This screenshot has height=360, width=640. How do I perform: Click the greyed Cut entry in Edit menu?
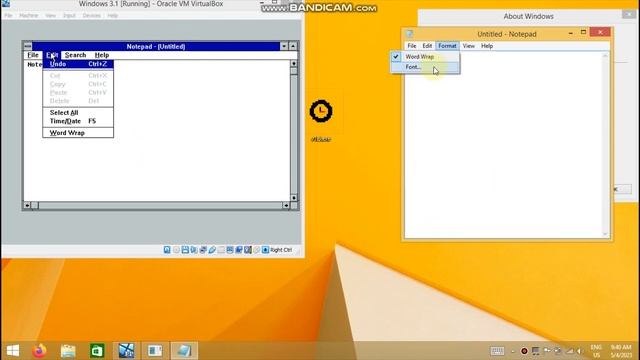coord(78,76)
